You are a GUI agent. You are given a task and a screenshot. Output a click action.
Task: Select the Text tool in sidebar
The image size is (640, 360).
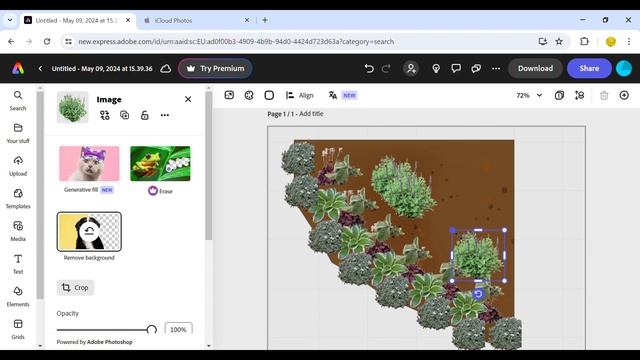coord(18,264)
